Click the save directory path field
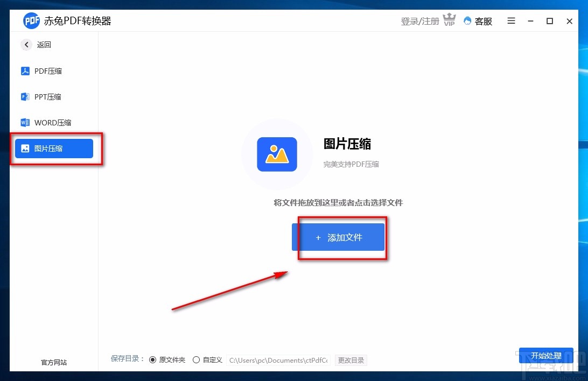 (x=278, y=359)
